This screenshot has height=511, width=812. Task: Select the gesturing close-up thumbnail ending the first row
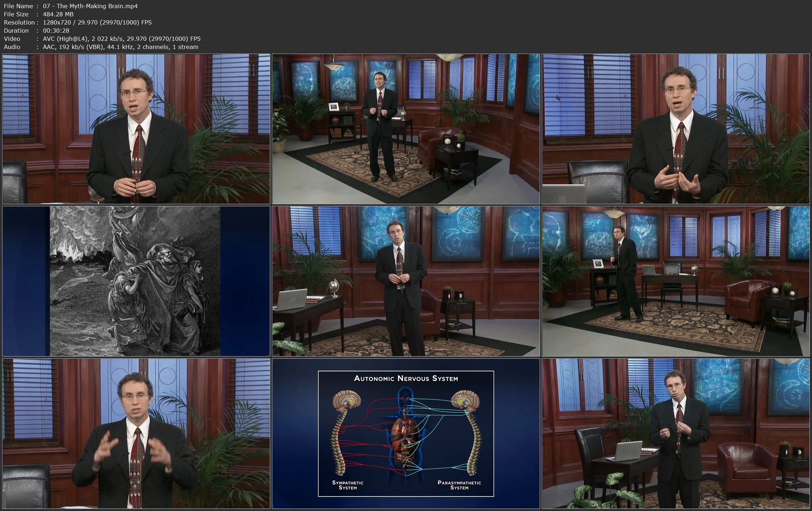[x=676, y=129]
